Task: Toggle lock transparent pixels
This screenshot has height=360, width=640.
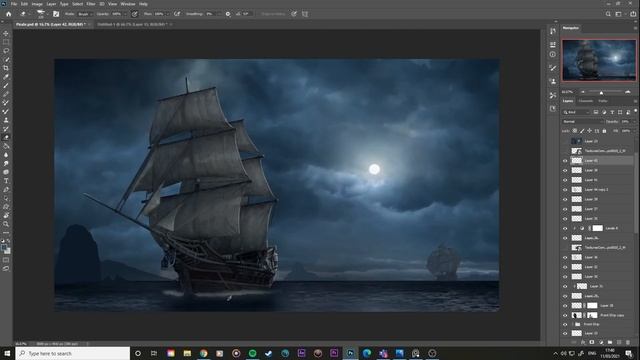Action: coord(575,131)
